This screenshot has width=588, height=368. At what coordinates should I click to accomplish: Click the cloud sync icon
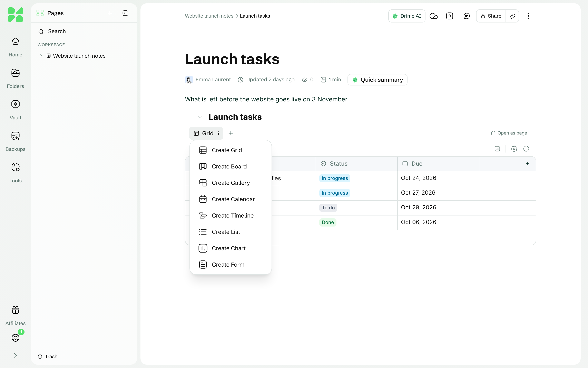[433, 16]
